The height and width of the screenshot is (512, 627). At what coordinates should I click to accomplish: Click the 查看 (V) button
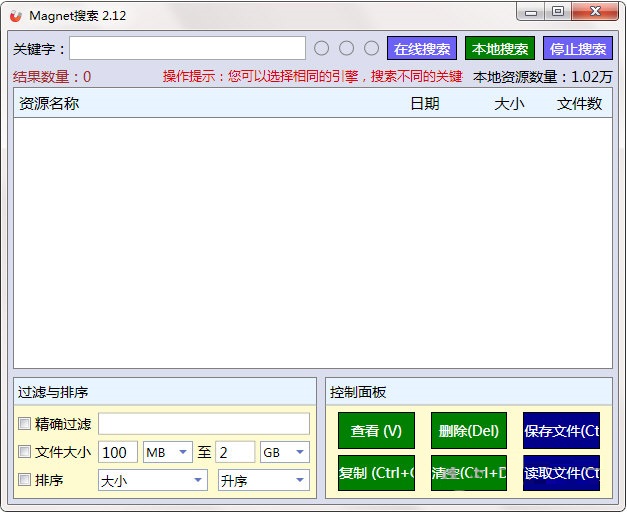(x=376, y=430)
